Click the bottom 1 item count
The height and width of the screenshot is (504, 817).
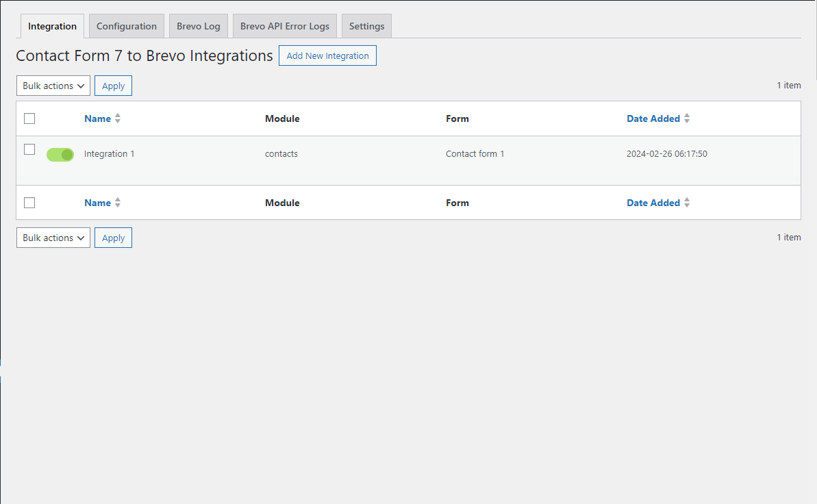click(x=789, y=237)
